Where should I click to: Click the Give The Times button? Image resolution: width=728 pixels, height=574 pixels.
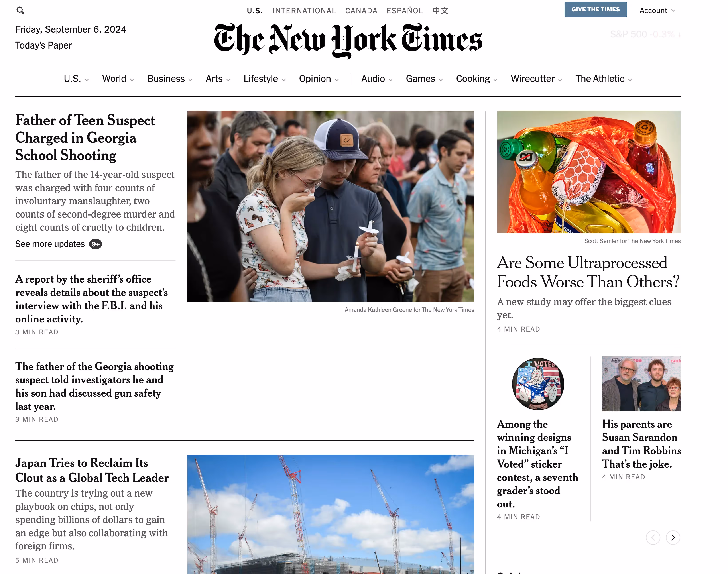(x=595, y=9)
